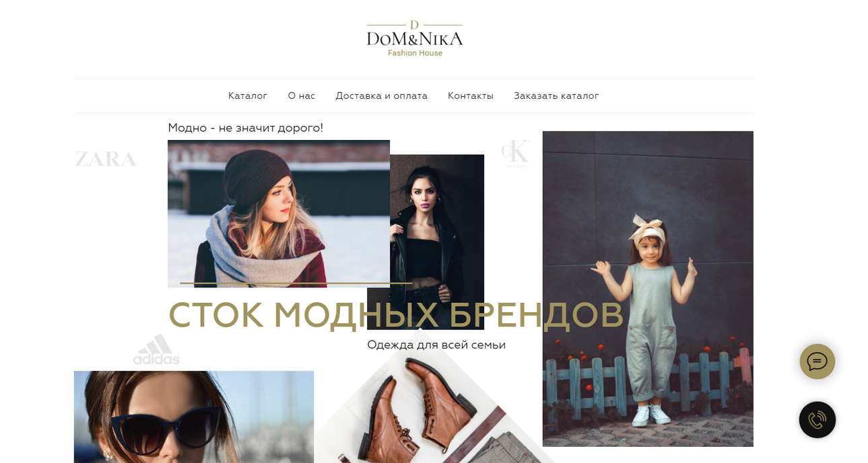Viewport: 868px width, 463px height.
Task: Open Доставка и оплата section
Action: pos(382,96)
